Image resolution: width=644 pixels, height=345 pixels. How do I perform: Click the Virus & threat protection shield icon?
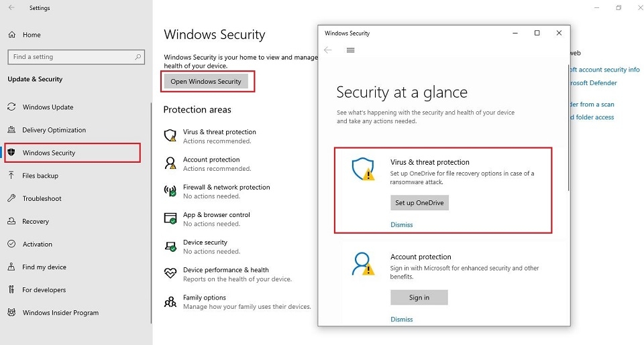[x=170, y=136]
